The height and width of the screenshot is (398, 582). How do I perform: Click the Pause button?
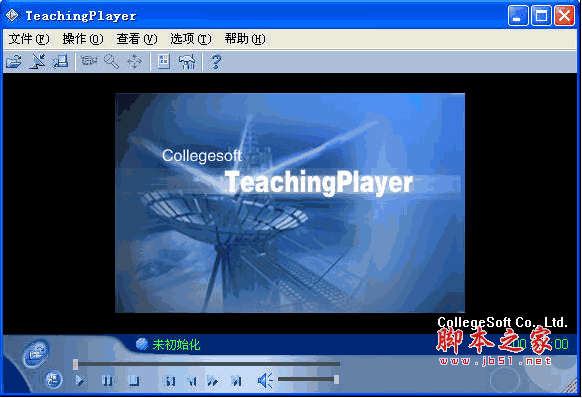[107, 381]
